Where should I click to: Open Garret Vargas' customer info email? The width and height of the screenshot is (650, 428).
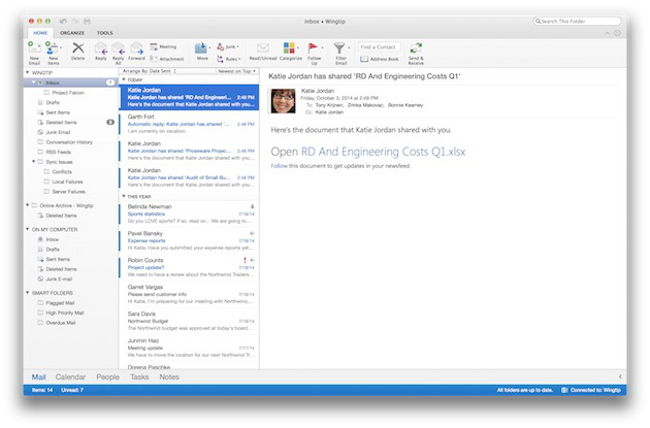point(189,294)
